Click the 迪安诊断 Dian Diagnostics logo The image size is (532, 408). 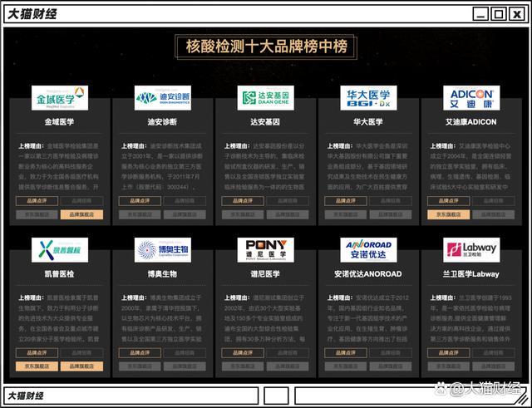tap(163, 98)
